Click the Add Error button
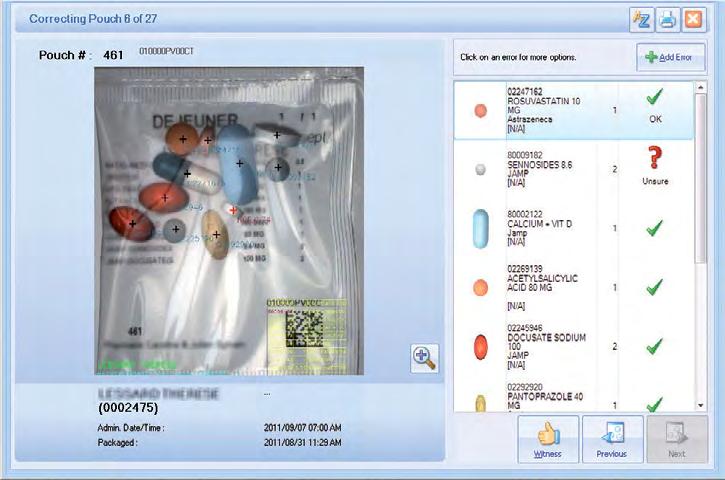The height and width of the screenshot is (480, 725). pyautogui.click(x=670, y=57)
